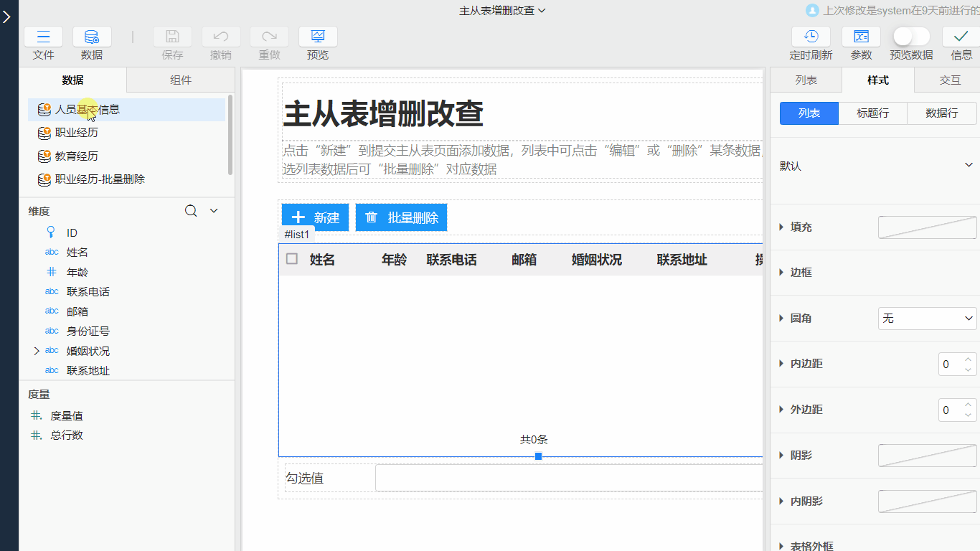This screenshot has width=980, height=551.
Task: Select the 标题行 style segment
Action: tap(873, 113)
